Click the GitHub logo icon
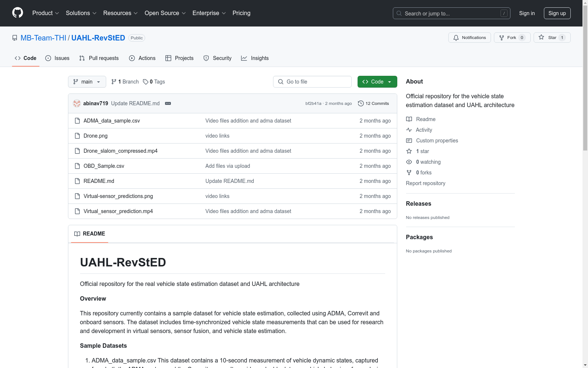Viewport: 588px width, 368px height. click(x=18, y=13)
